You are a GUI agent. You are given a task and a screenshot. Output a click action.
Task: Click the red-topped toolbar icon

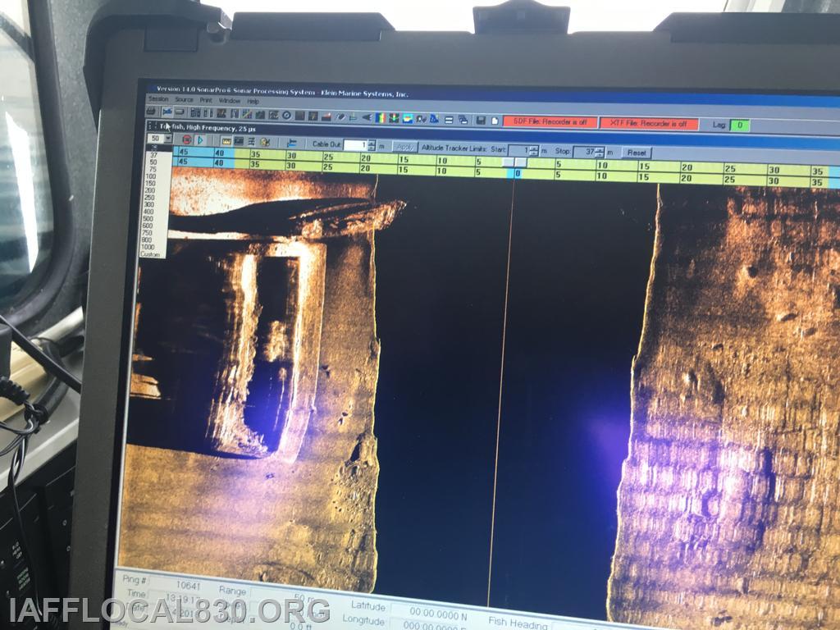(326, 116)
